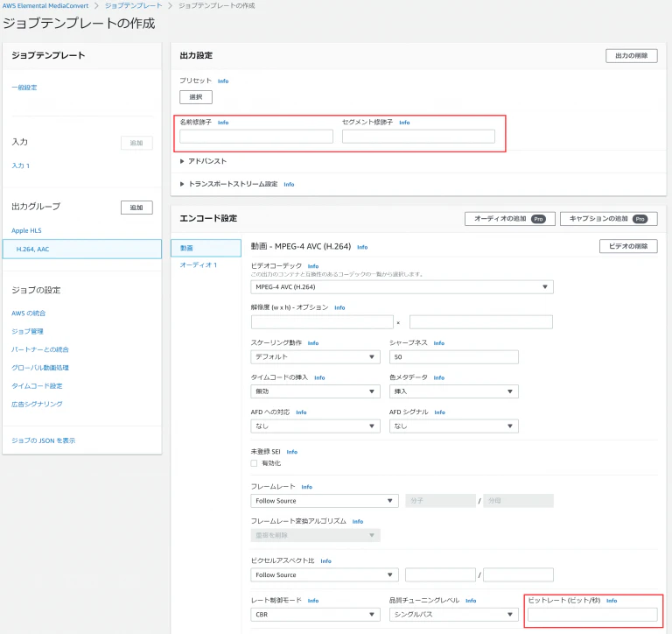The height and width of the screenshot is (634, 672).
Task: Open the タイムコードの挿入 dropdown
Action: coord(315,391)
